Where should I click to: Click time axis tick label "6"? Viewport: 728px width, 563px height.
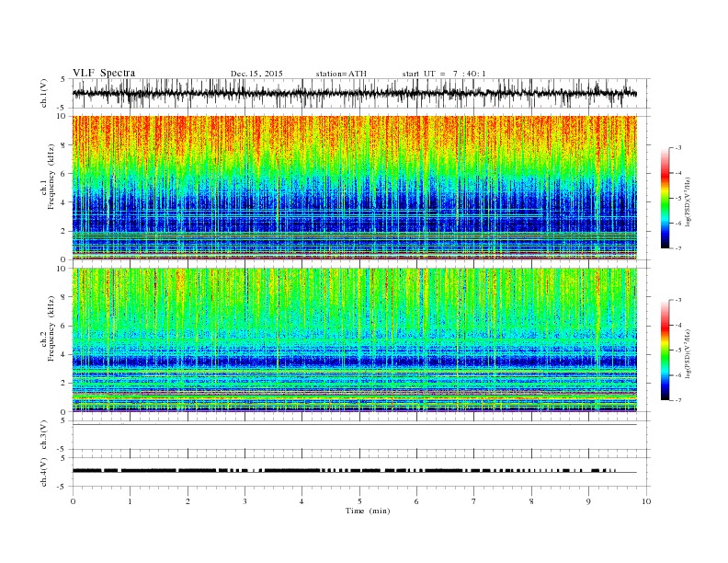[x=416, y=501]
